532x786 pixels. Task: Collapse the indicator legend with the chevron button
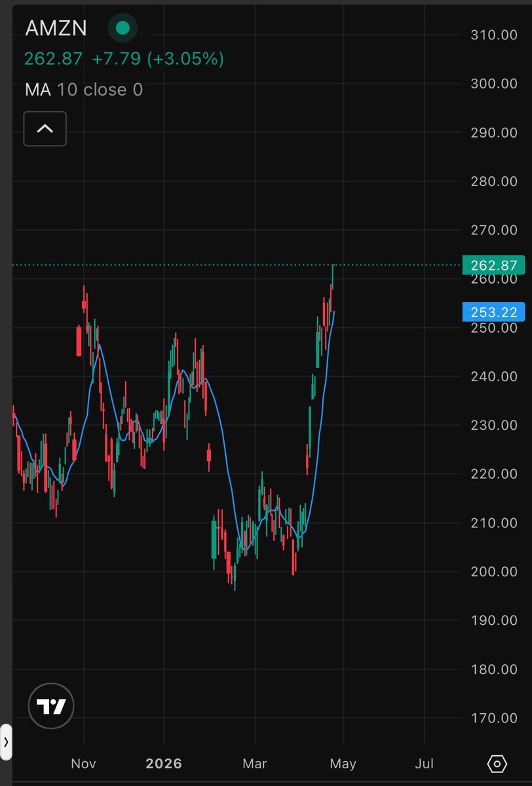45,128
